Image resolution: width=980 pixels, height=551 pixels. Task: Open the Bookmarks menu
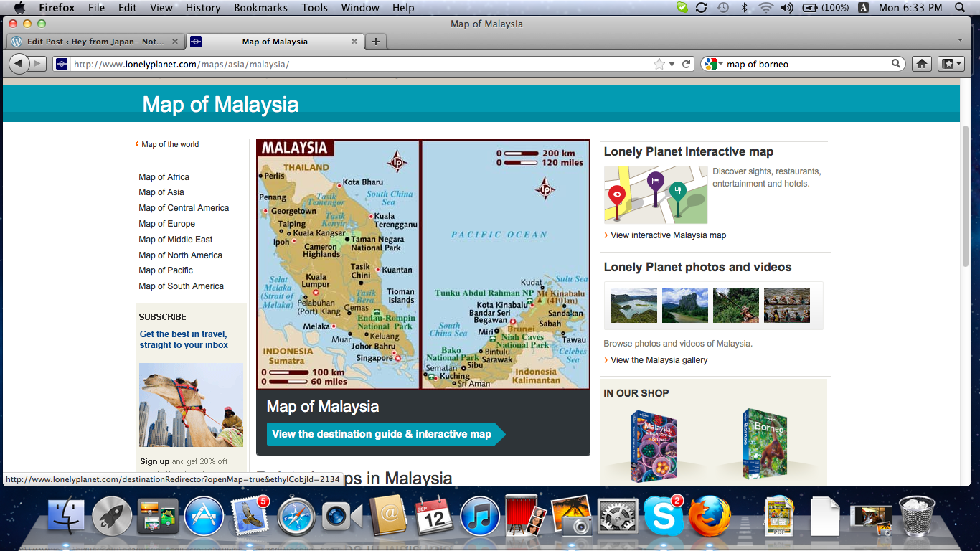coord(260,8)
